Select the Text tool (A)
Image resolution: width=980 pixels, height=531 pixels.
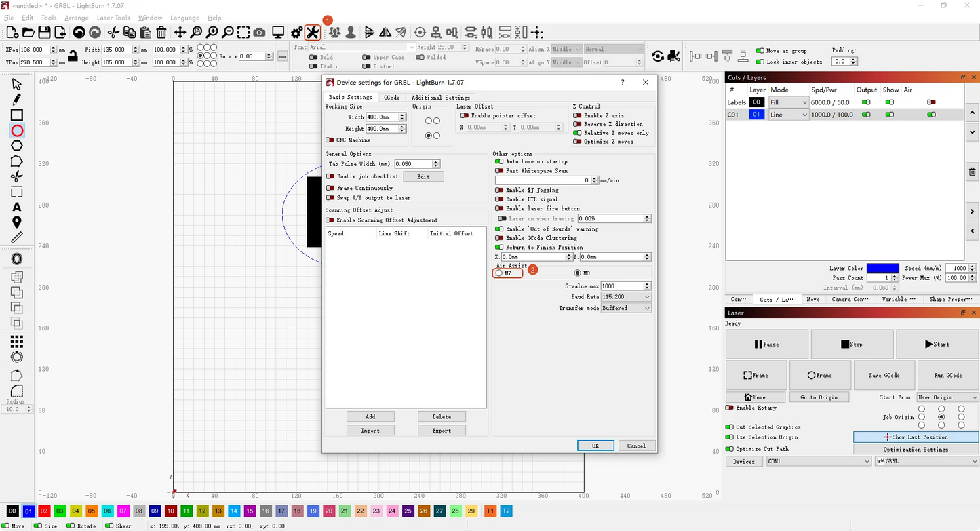coord(17,207)
